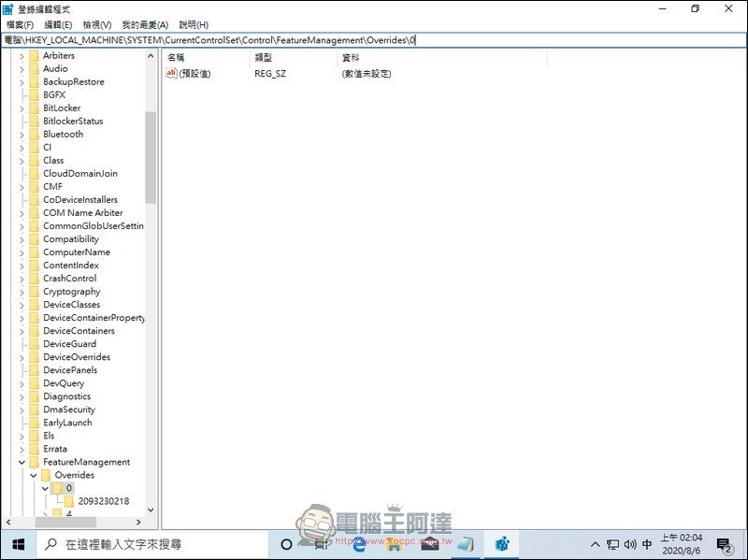
Task: Open the 我的最愛(A) menu
Action: point(145,24)
